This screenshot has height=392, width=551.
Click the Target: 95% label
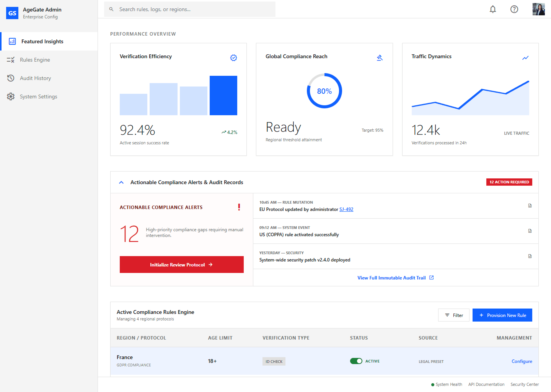pos(372,130)
